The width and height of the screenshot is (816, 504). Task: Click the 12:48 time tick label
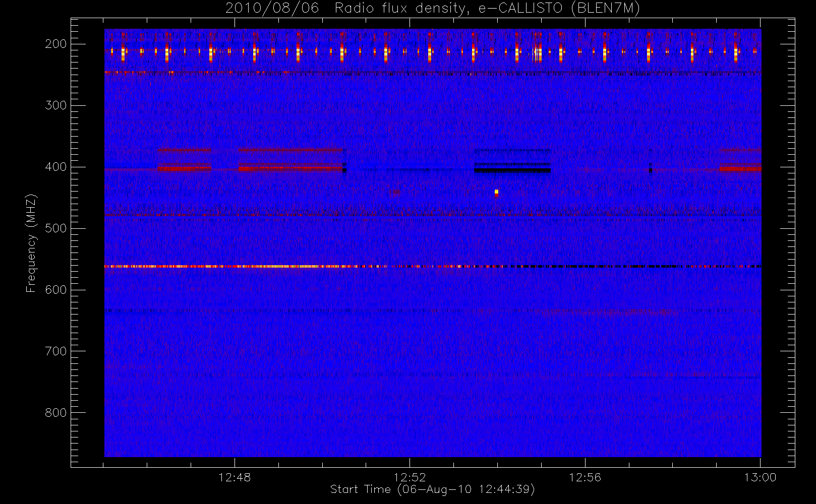[x=235, y=477]
